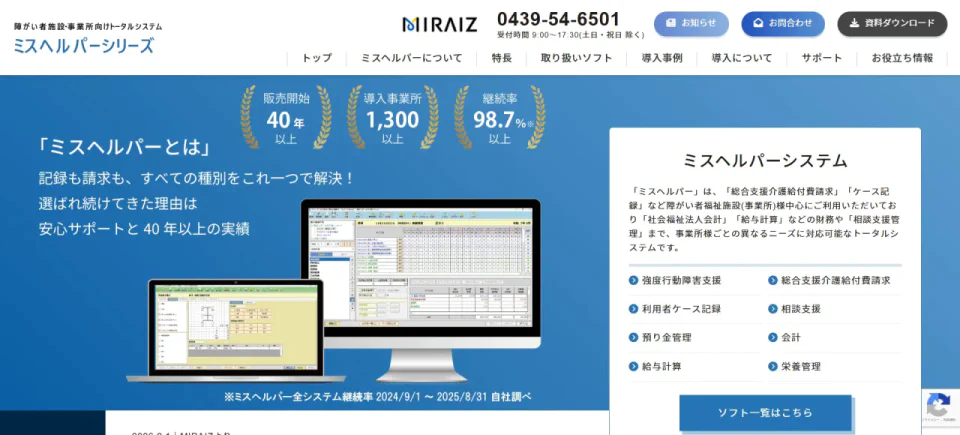Click the arrow icon beside 会計
This screenshot has width=960, height=435.
773,338
